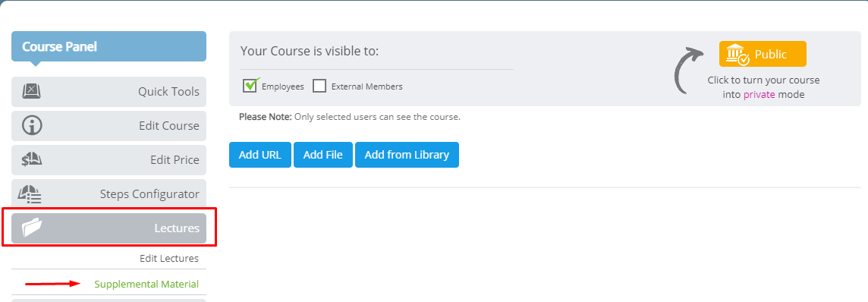Screen dimensions: 868x302
Task: Select Edit Lectures submenu item
Action: point(169,258)
